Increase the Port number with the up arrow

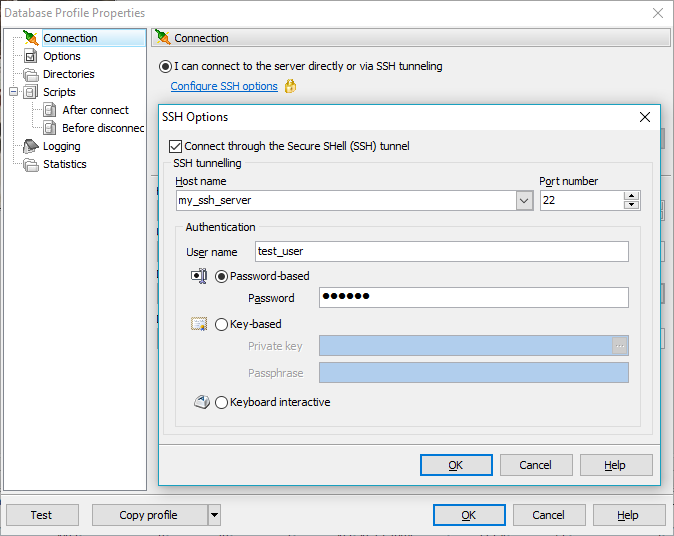coord(631,196)
